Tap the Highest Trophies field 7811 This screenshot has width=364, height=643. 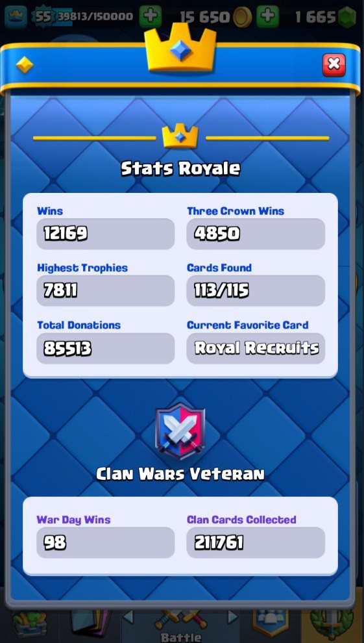coord(106,291)
